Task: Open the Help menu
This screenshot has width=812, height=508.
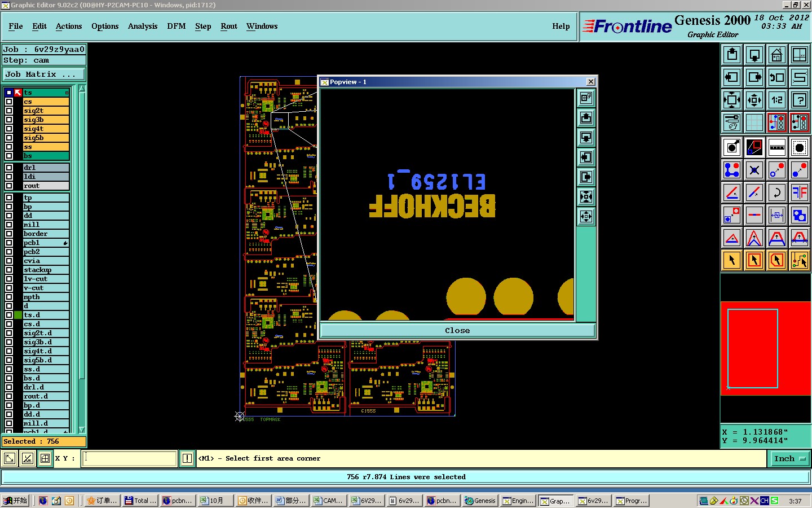Action: coord(561,26)
